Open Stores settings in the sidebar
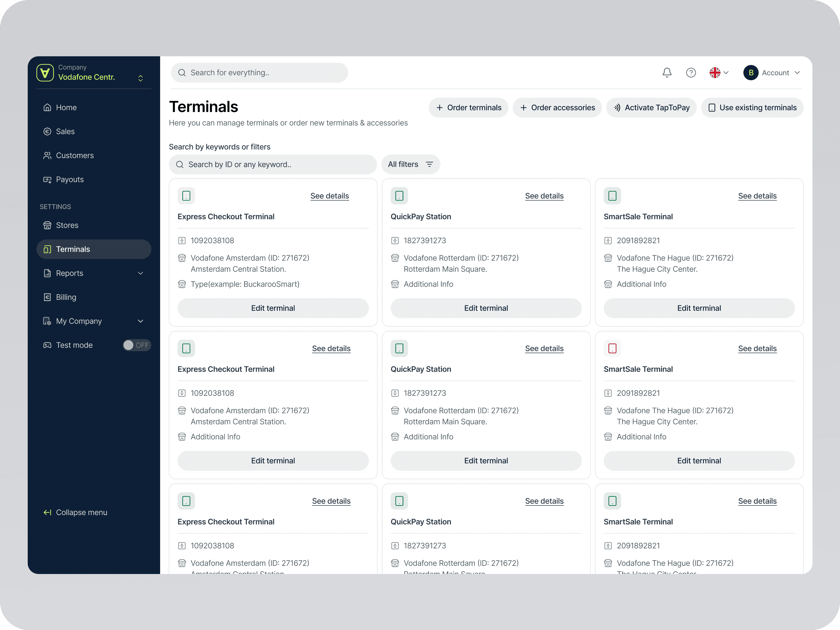Screen dimensions: 840x630 pos(67,225)
